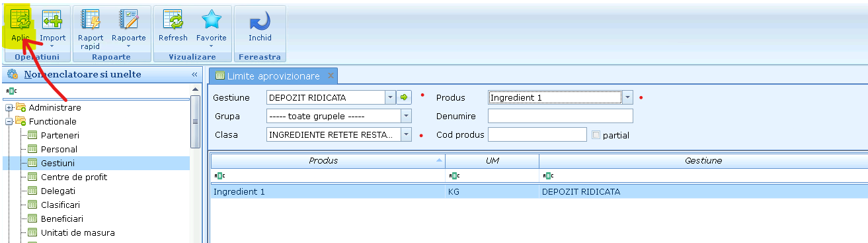
Task: Select Unitati de masura item
Action: (x=78, y=232)
